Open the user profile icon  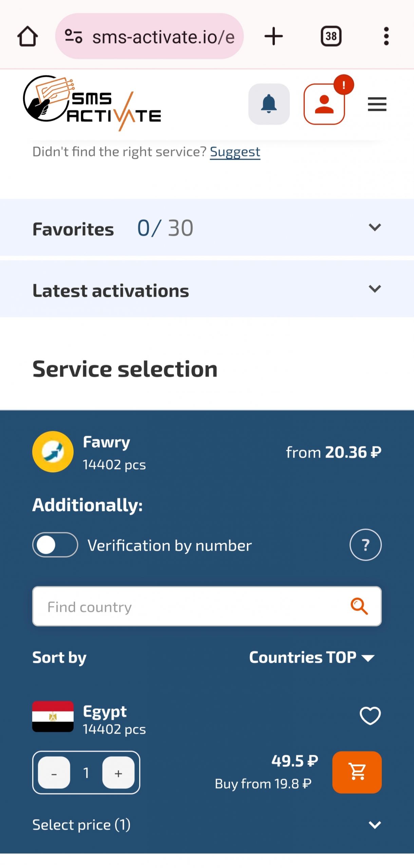(x=324, y=104)
